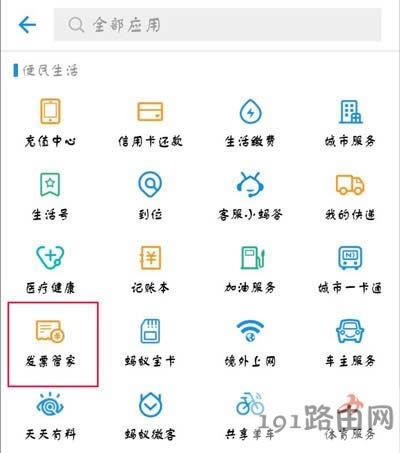Open 天天有料 eye icon
Image resolution: width=400 pixels, height=453 pixels.
coord(50,404)
